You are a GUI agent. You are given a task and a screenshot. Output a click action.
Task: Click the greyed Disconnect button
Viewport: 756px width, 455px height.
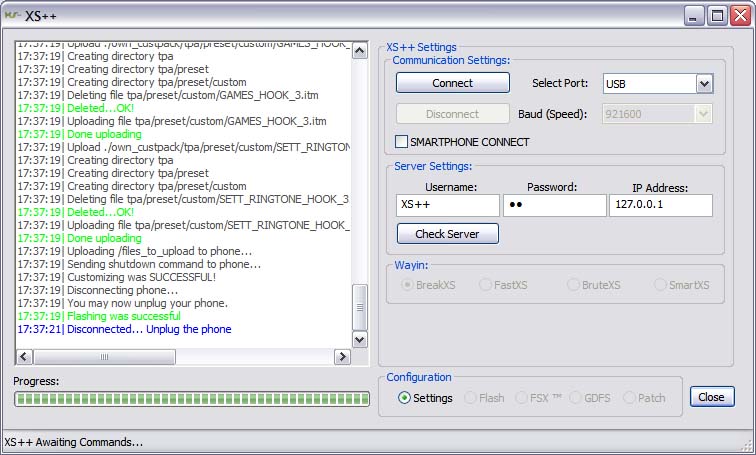[x=452, y=114]
